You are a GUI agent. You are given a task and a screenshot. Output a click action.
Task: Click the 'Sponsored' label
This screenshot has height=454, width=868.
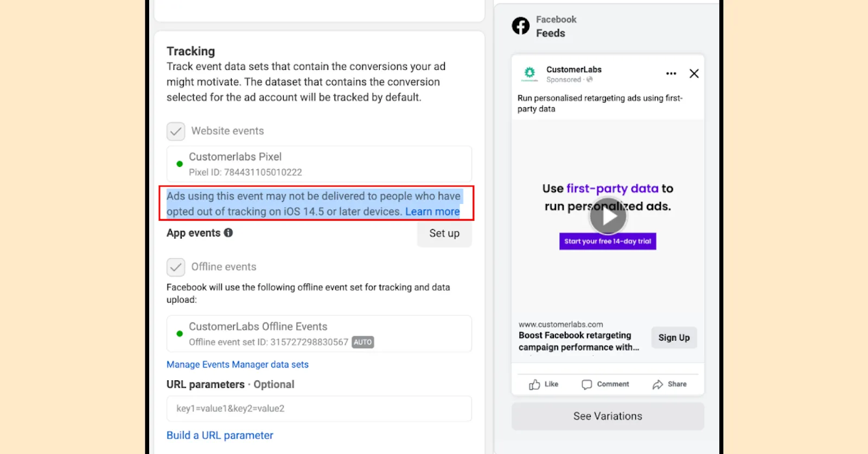tap(564, 80)
